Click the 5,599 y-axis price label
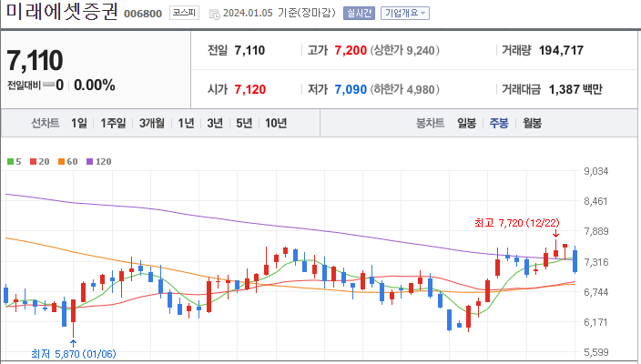Image resolution: width=641 pixels, height=364 pixels. [596, 352]
